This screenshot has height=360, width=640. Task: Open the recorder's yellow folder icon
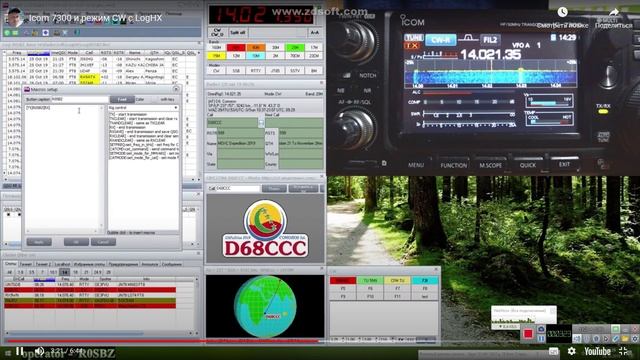click(625, 338)
